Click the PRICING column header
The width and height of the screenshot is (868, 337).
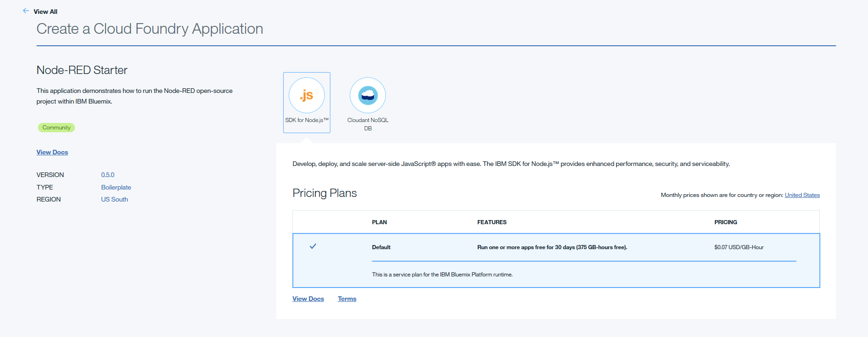[726, 222]
